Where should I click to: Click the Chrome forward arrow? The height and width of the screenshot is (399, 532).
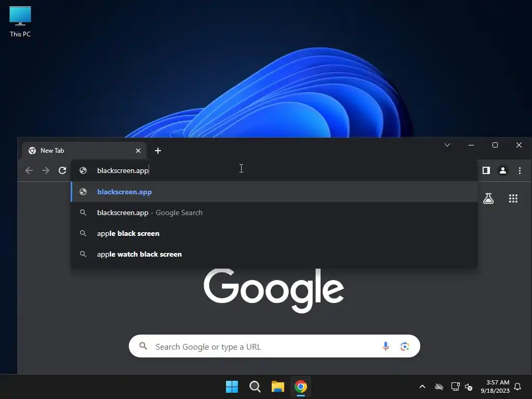46,170
